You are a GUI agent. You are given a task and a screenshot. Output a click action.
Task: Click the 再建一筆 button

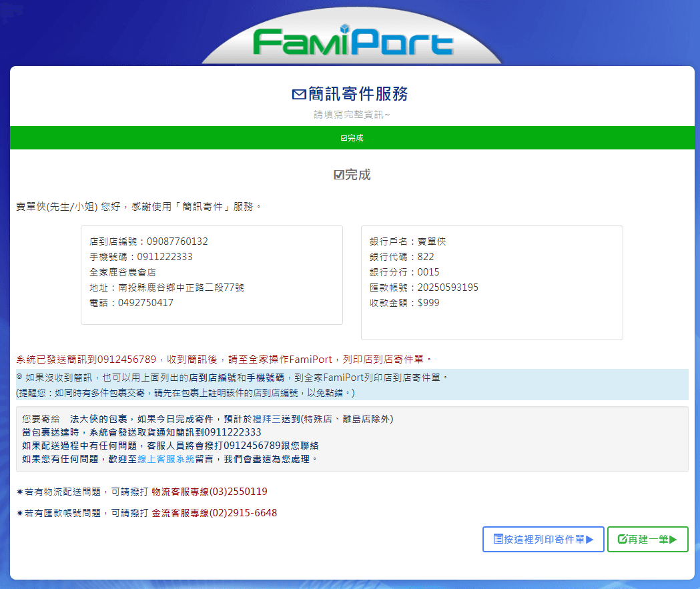(647, 539)
